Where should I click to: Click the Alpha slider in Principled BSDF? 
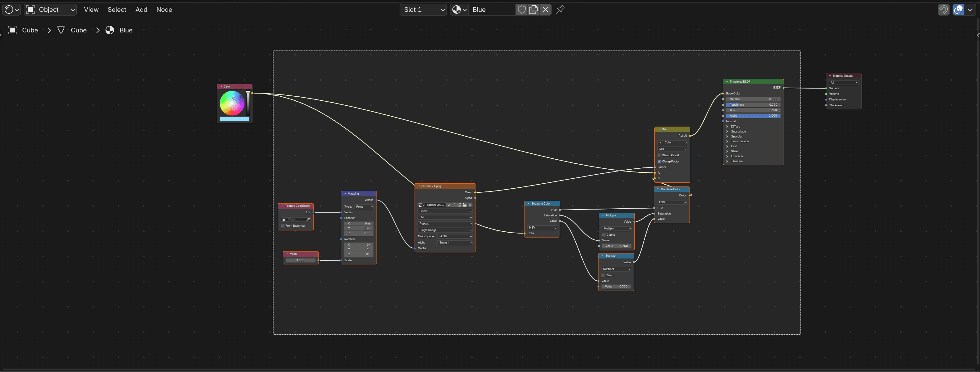tap(753, 116)
